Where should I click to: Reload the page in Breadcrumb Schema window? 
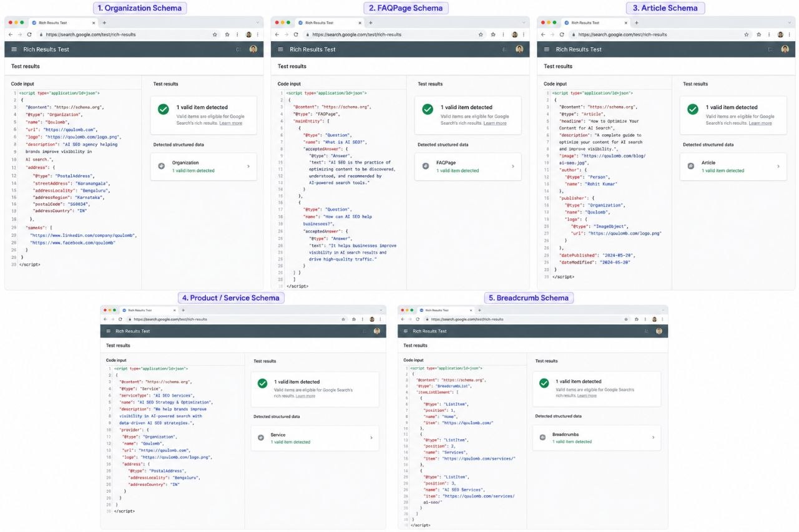(x=417, y=319)
